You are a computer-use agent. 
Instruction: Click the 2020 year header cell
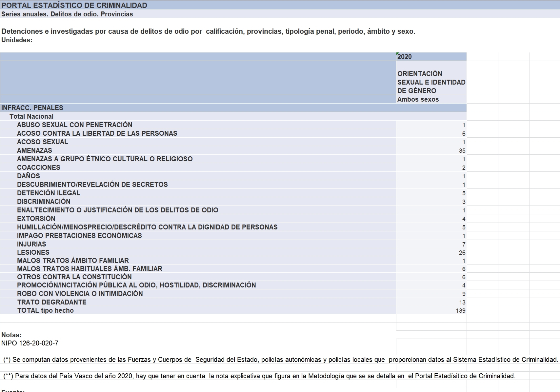click(x=431, y=57)
